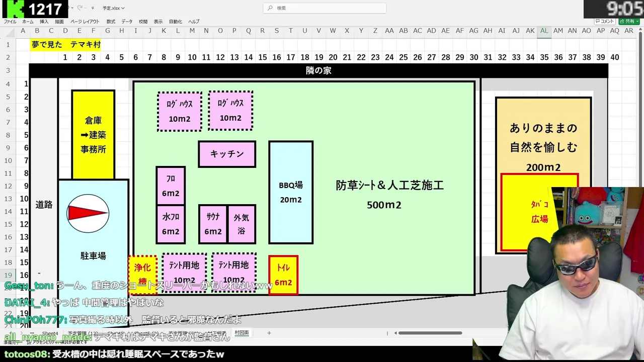This screenshot has width=644, height=362.
Task: Open the 挿入 ribbon tab
Action: pos(44,22)
